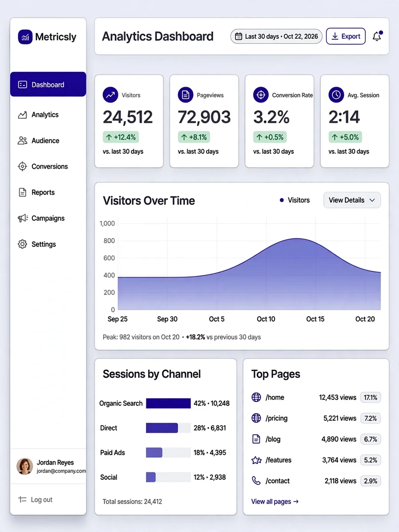Click the Direct sessions bar
This screenshot has height=532, width=399.
[x=168, y=428]
